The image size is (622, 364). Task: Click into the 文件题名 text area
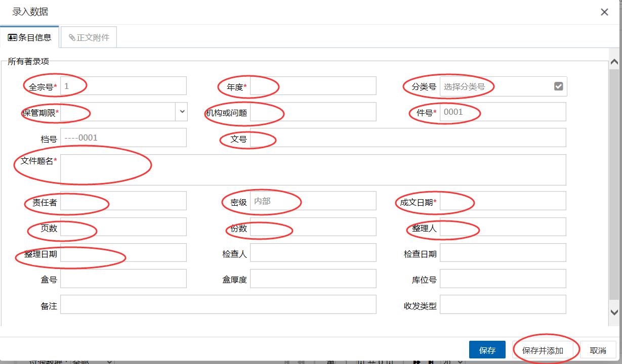pyautogui.click(x=313, y=170)
